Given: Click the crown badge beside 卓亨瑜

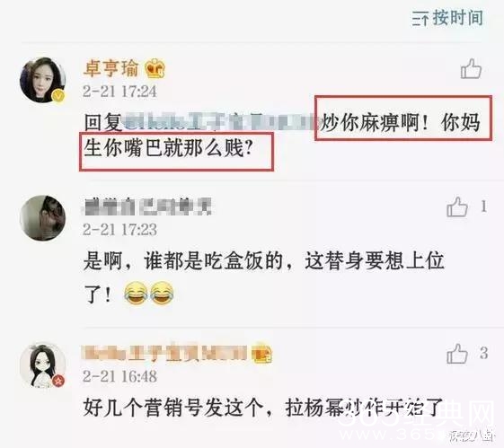Looking at the screenshot, I should (x=155, y=68).
